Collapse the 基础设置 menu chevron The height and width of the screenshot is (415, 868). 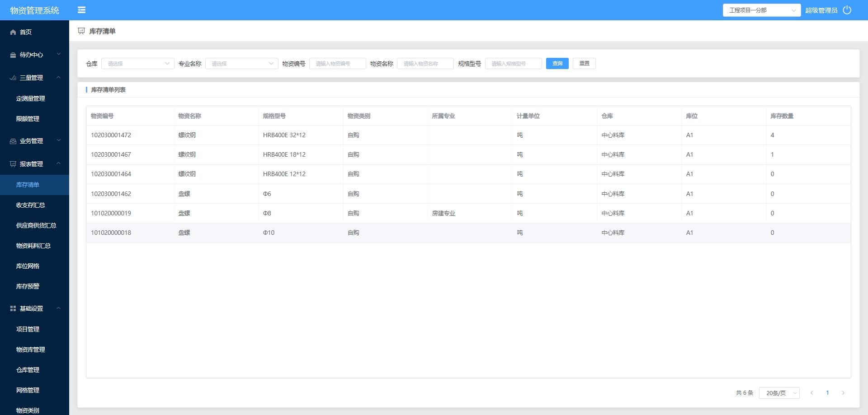[x=58, y=308]
